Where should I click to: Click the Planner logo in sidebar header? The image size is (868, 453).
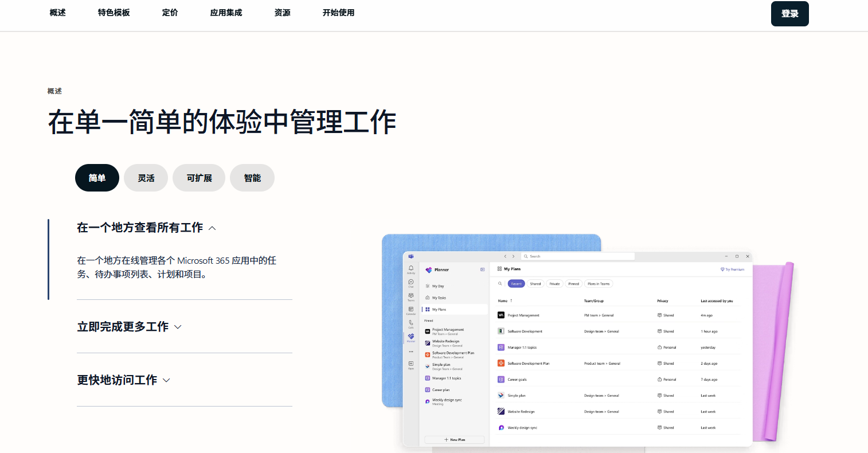click(x=429, y=270)
